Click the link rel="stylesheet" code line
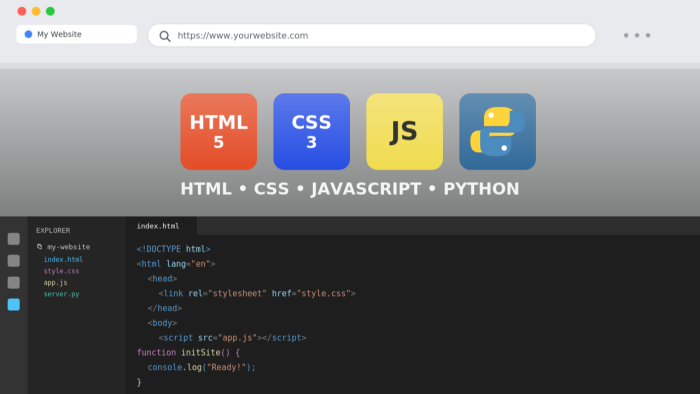This screenshot has width=700, height=394. tap(257, 293)
